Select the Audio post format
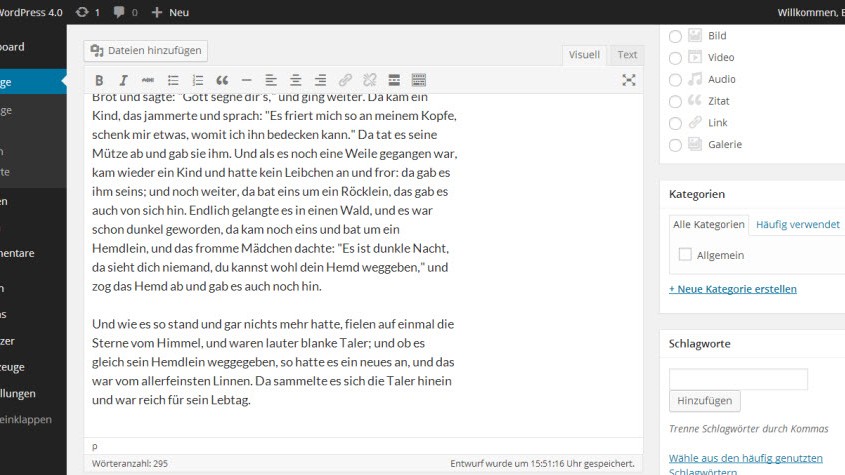The width and height of the screenshot is (845, 475). (675, 80)
